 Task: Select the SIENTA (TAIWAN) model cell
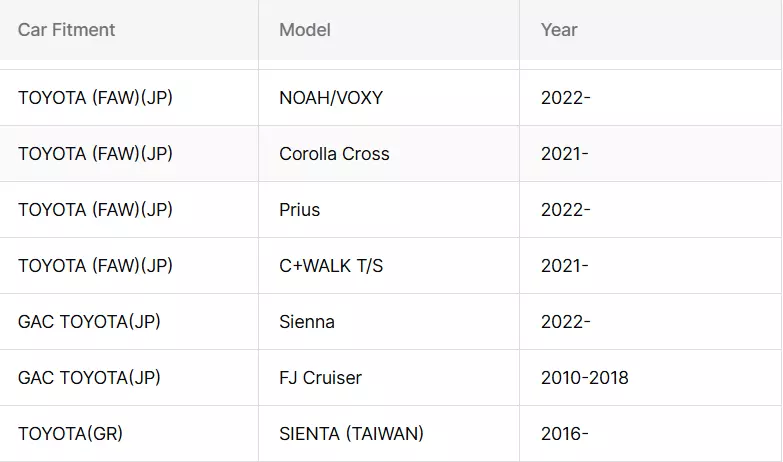coord(389,434)
